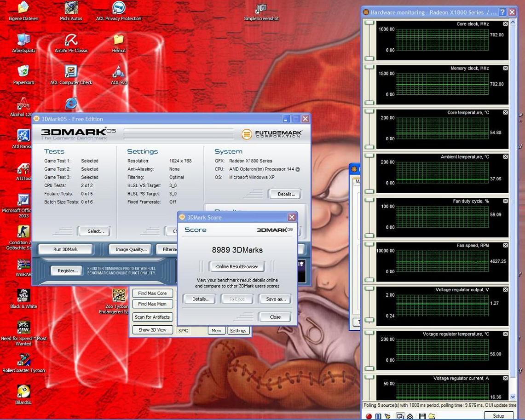The image size is (525, 420).
Task: Click Show 3D View button
Action: tap(152, 330)
